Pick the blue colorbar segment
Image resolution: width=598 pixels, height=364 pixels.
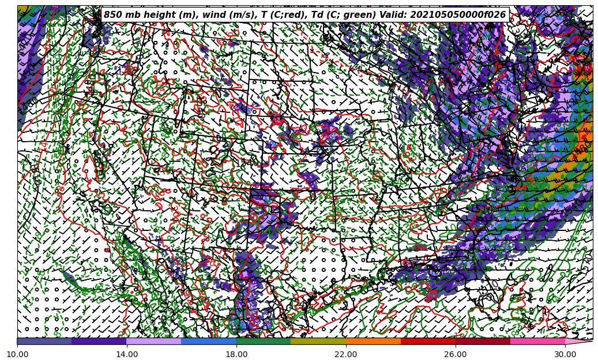pos(209,341)
